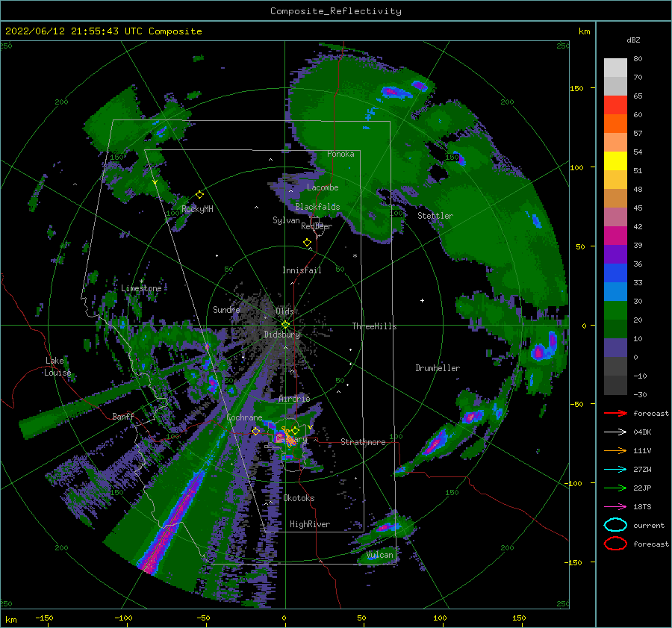The width and height of the screenshot is (672, 628).
Task: Click the Cochrane label
Action: coord(244,417)
